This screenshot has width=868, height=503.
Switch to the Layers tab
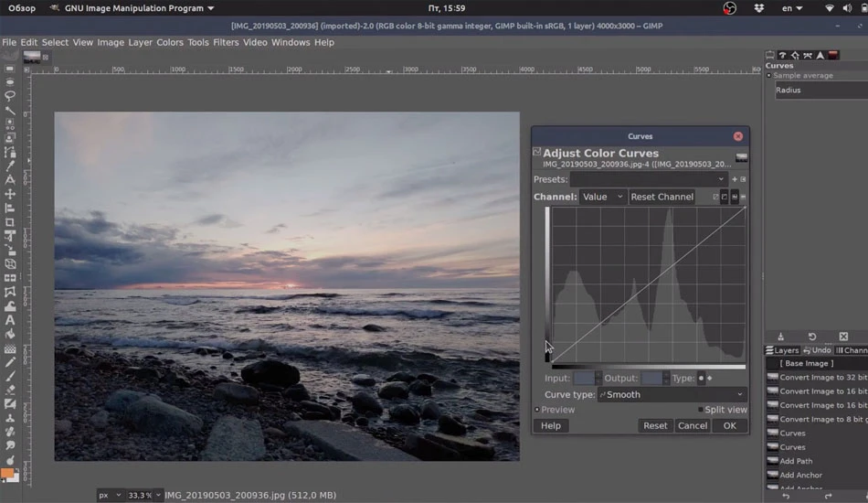click(x=782, y=350)
